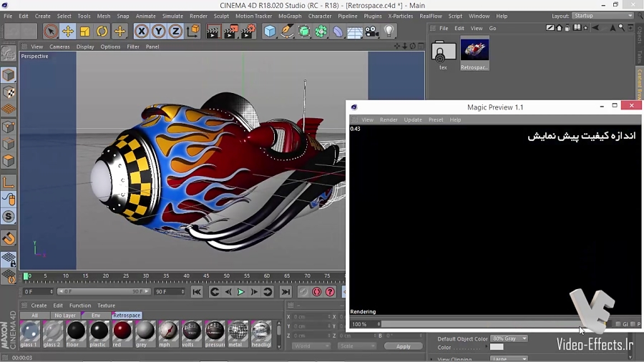
Task: Select the Retrospace material layer tab
Action: pos(127,315)
